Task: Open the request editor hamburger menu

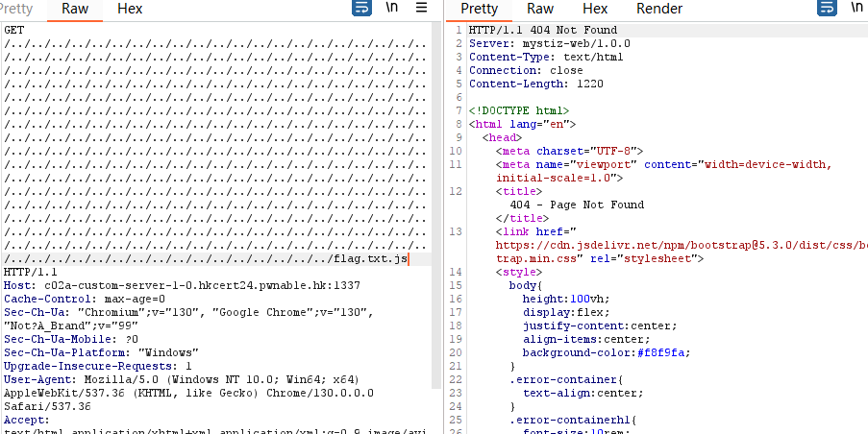Action: pos(421,9)
